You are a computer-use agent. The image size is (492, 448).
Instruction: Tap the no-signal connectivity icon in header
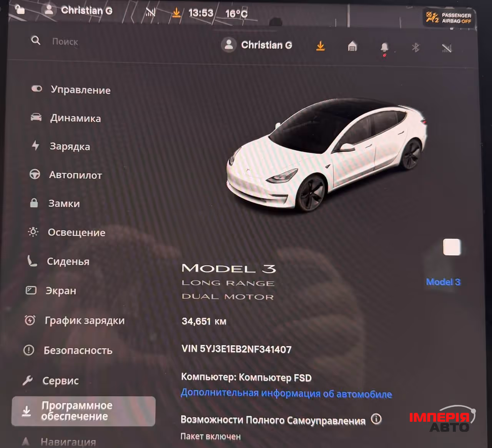point(447,48)
